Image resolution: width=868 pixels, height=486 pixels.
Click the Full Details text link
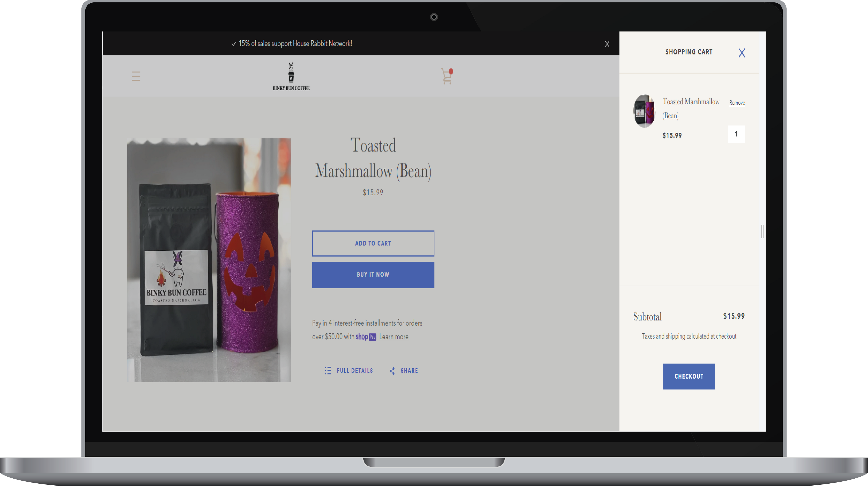coord(355,371)
